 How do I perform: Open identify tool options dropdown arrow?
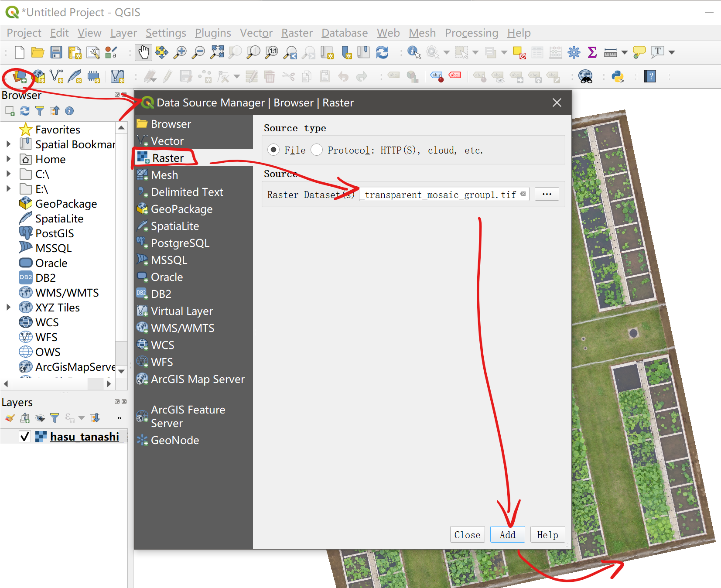446,52
